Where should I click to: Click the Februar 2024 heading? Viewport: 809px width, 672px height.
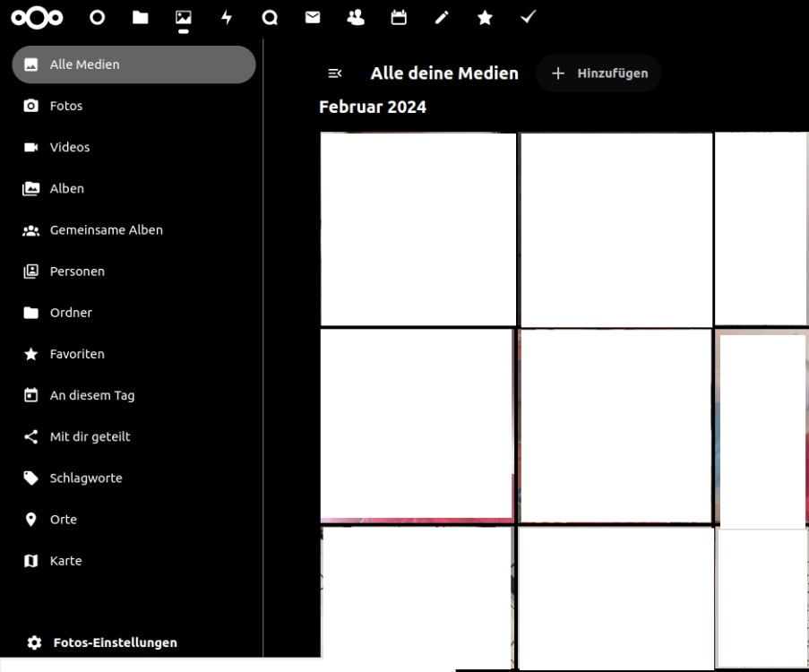pos(373,107)
